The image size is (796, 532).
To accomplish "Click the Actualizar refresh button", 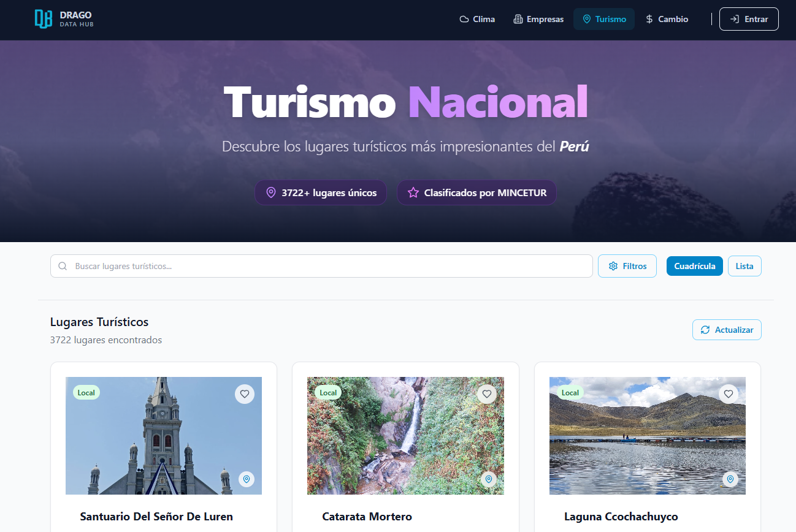I will point(727,330).
